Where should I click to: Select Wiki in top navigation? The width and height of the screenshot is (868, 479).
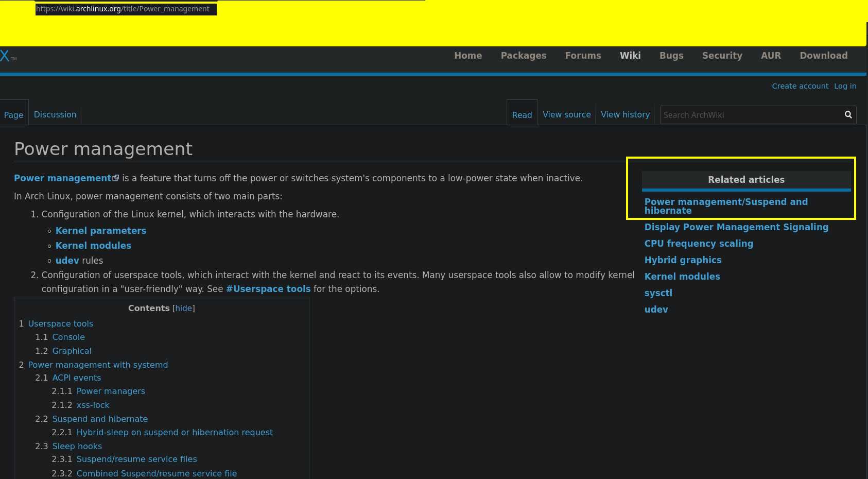pyautogui.click(x=630, y=56)
